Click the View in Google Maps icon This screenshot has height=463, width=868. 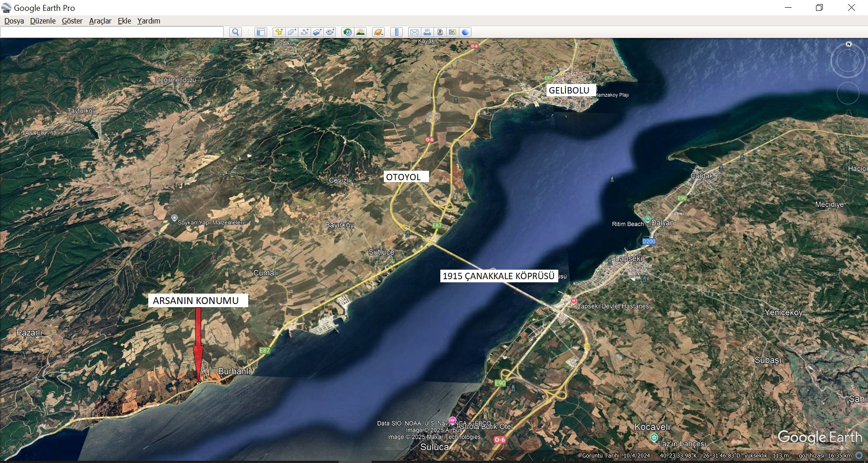point(453,32)
